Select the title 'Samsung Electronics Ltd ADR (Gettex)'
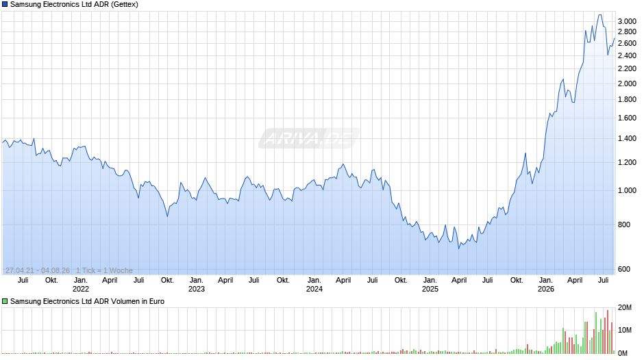The image size is (644, 360). coord(75,5)
